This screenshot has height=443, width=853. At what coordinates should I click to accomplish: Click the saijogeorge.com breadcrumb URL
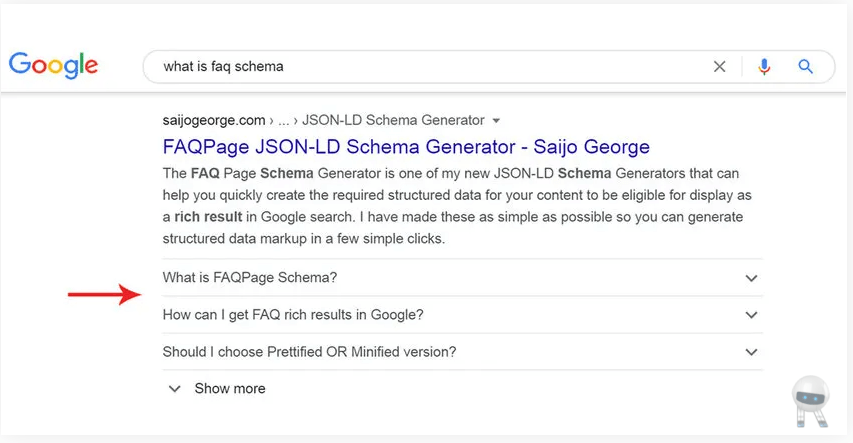pyautogui.click(x=214, y=120)
